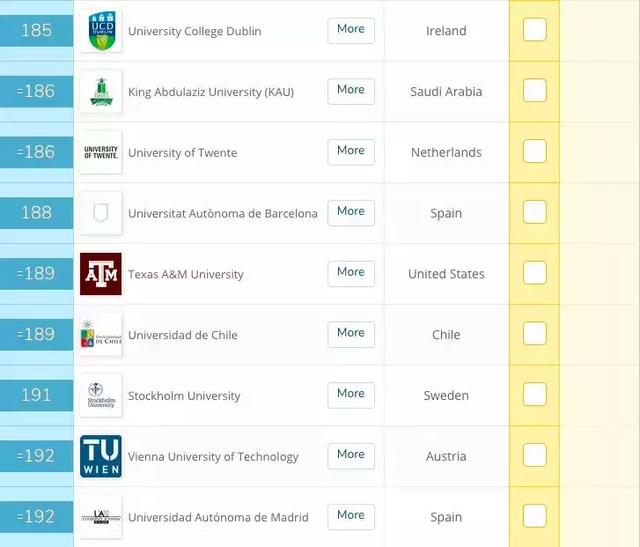
Task: Select the University of Twente logo
Action: (x=101, y=152)
